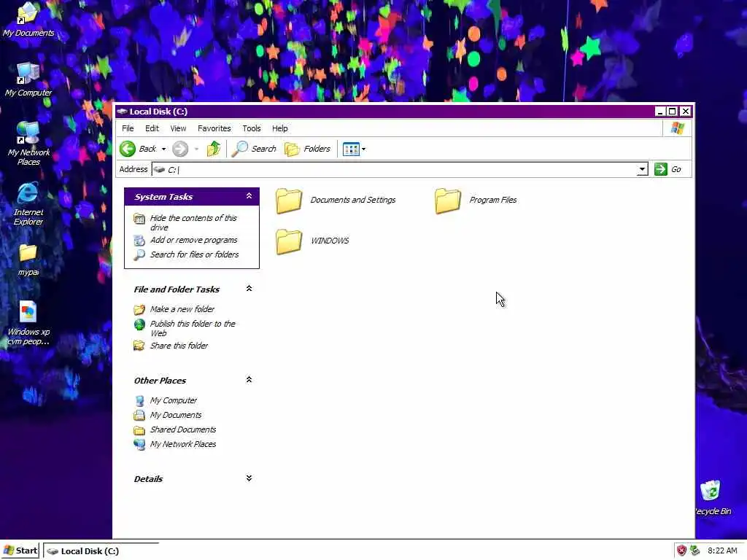Open My Network Places under Other Places
Screen dimensions: 747x560
pos(183,444)
